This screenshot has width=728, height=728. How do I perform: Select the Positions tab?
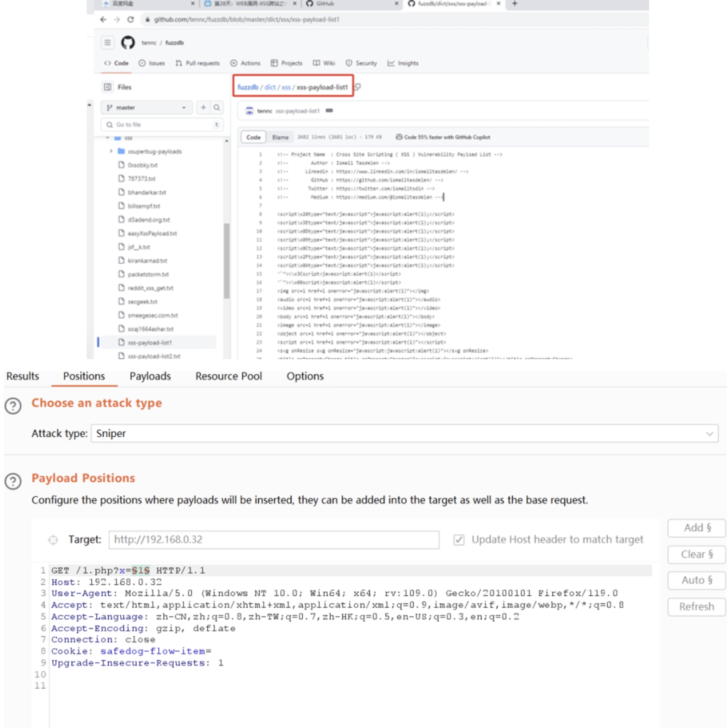point(84,376)
